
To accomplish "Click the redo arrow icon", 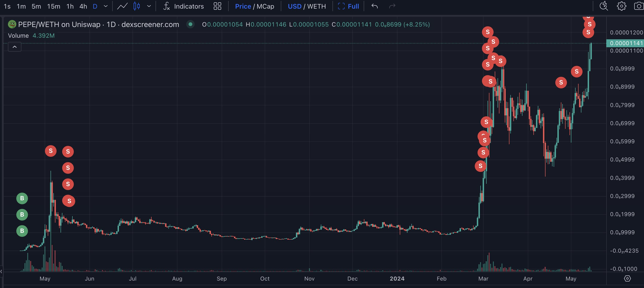I will 392,6.
